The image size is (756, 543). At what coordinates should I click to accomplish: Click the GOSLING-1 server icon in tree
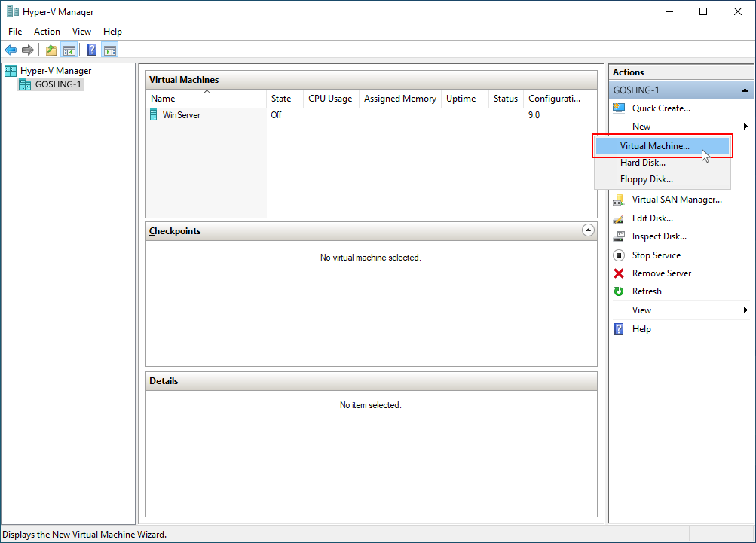pos(25,84)
